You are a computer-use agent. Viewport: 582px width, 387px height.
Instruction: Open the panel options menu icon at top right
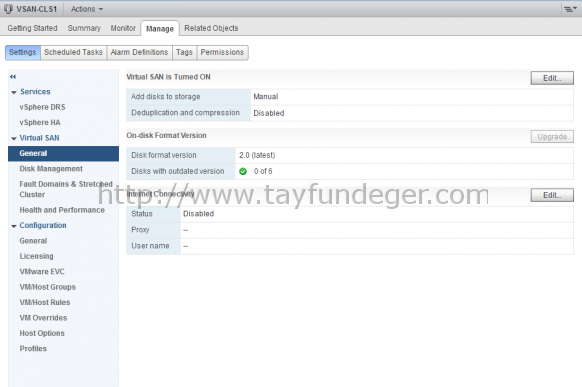click(x=570, y=9)
